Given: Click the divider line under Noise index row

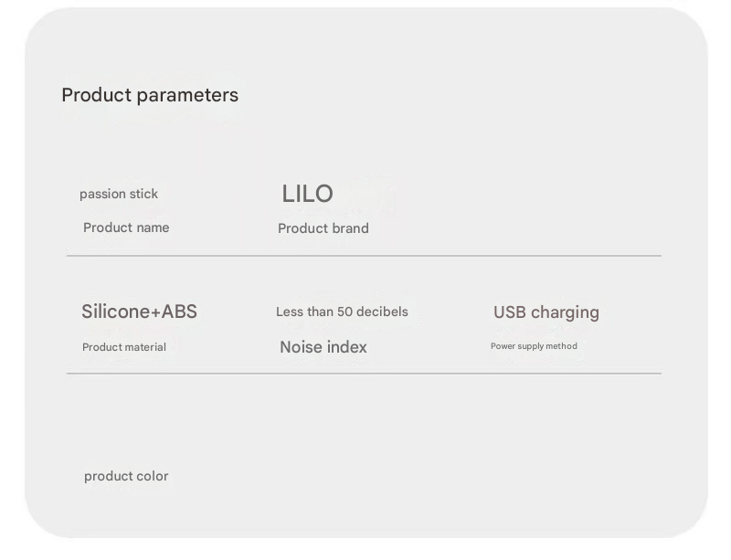Looking at the screenshot, I should 364,373.
